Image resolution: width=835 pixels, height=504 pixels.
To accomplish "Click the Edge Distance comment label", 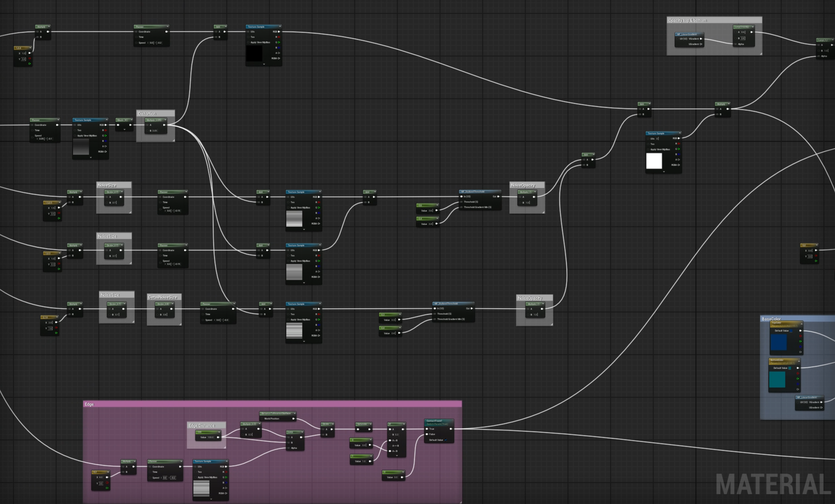I will pyautogui.click(x=202, y=426).
